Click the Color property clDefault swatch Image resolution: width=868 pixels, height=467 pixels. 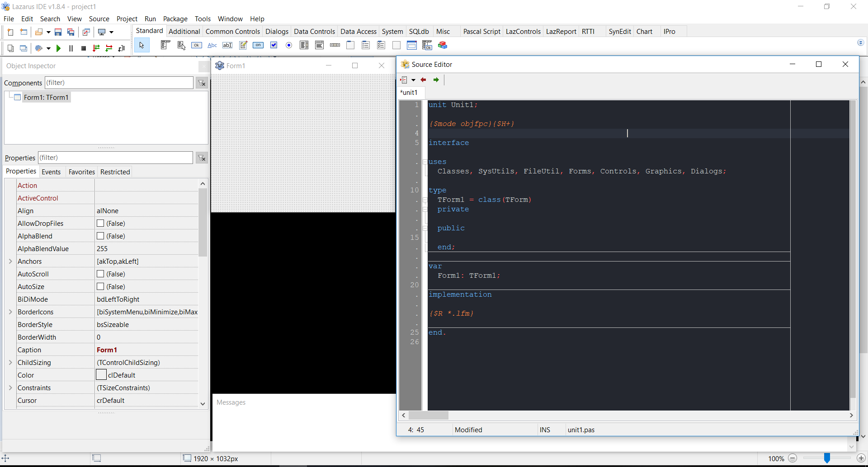point(101,375)
